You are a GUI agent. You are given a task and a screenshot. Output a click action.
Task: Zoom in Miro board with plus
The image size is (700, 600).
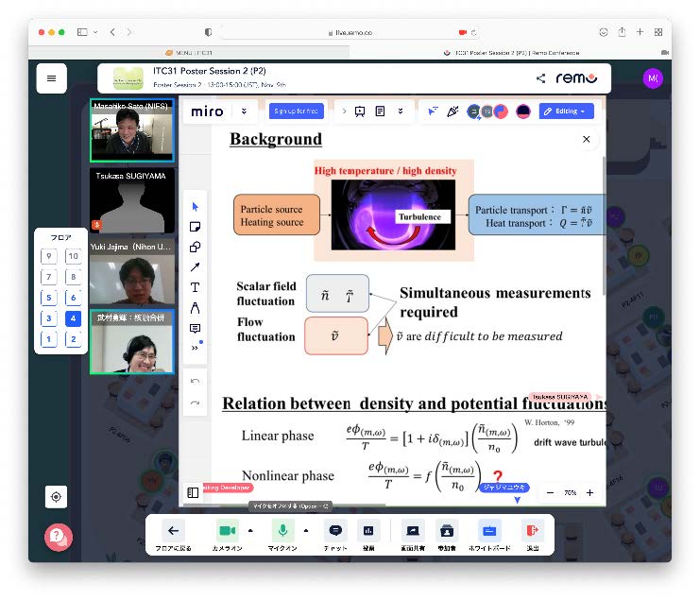(x=589, y=493)
